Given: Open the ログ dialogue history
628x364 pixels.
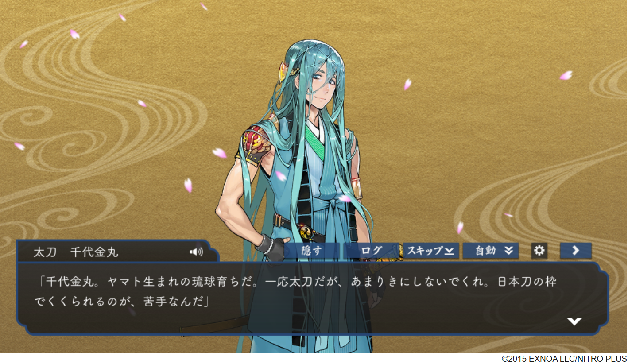Looking at the screenshot, I should coord(371,251).
